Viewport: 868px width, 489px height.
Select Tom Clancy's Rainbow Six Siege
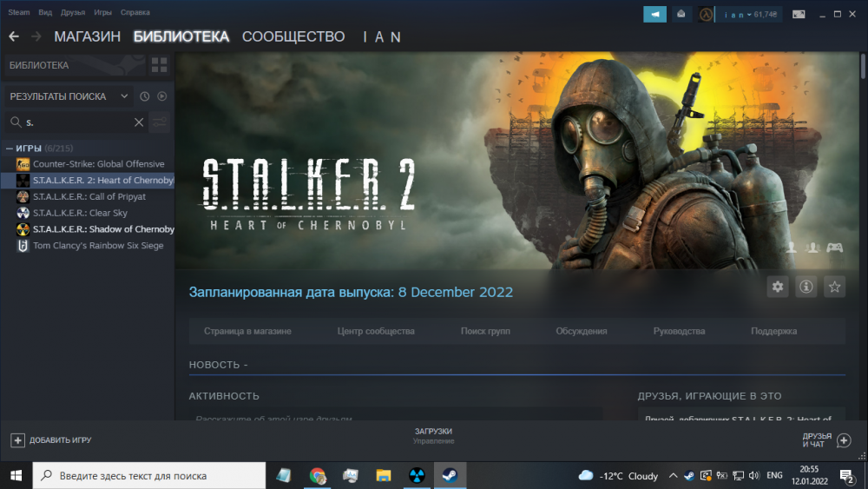[98, 245]
